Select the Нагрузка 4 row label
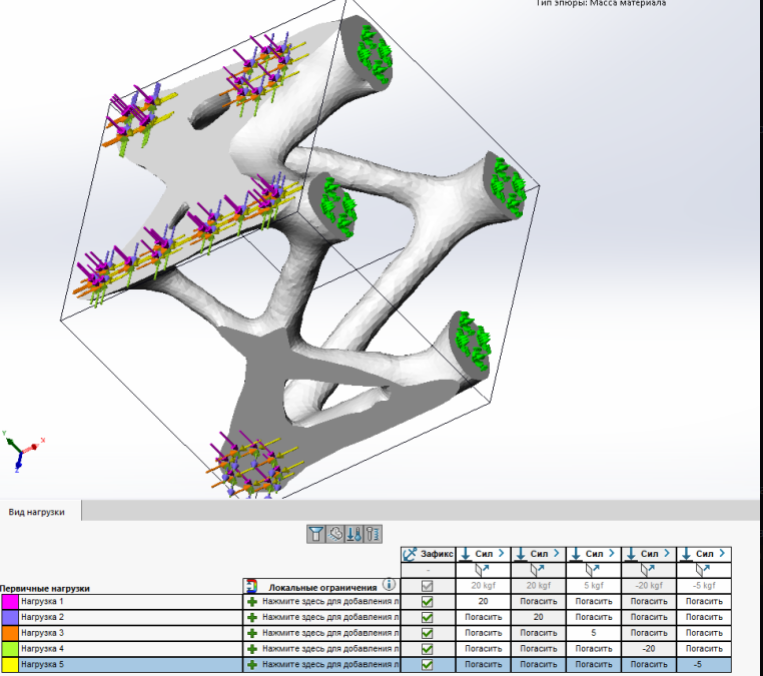The image size is (763, 676). pyautogui.click(x=42, y=649)
